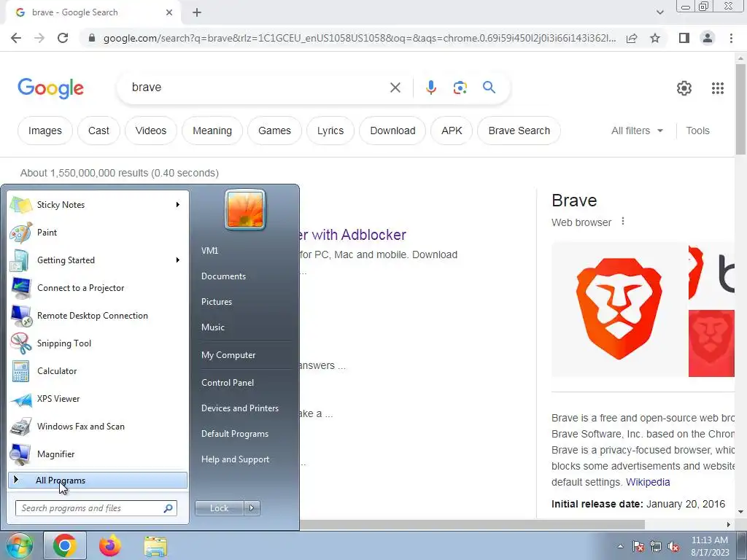
Task: Reload the page with refresh icon
Action: [x=63, y=38]
